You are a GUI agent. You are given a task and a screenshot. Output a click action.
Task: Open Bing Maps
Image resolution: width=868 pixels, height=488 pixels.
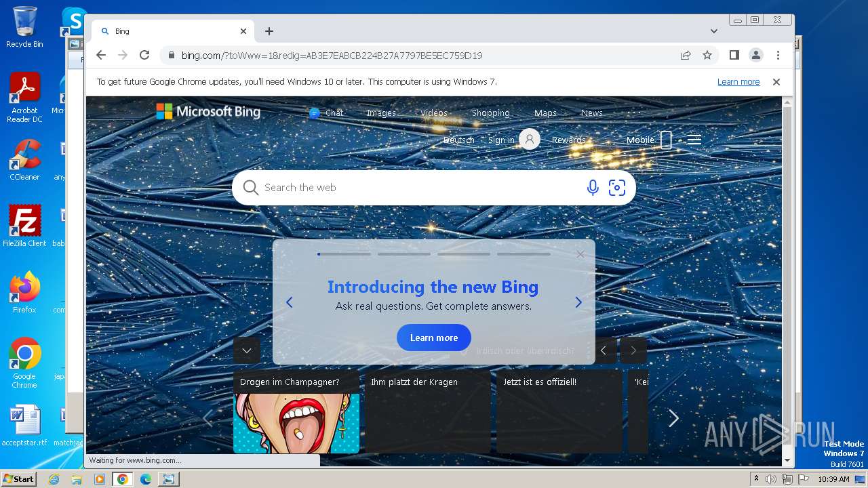click(545, 113)
